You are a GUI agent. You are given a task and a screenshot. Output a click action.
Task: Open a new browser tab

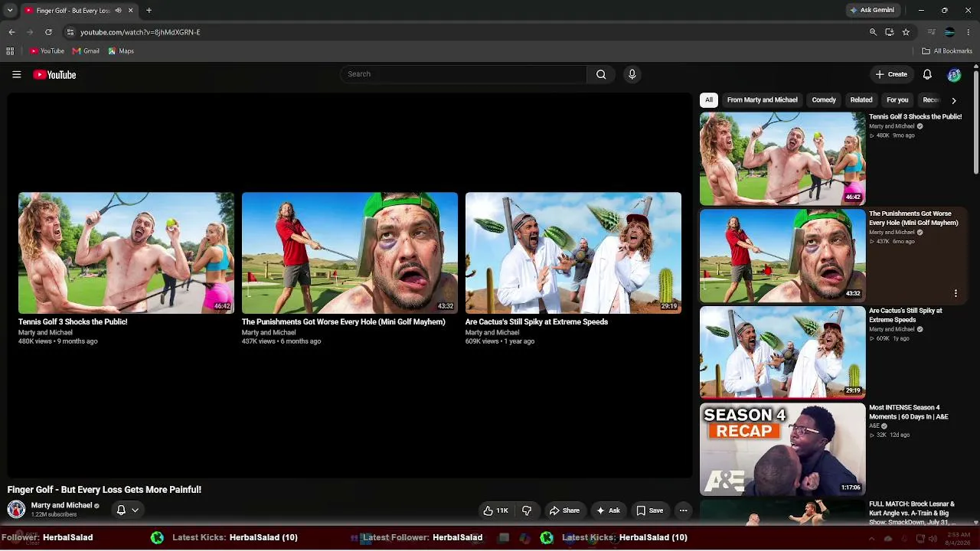click(149, 11)
